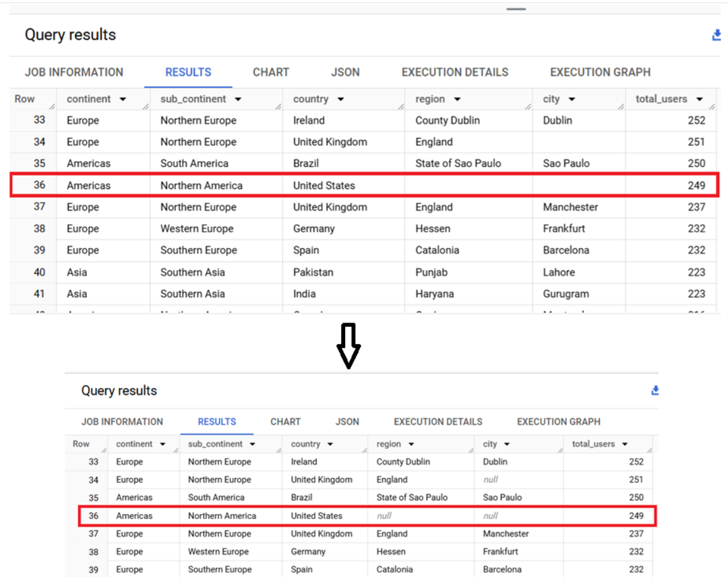Select RESULTS tab in the lower panel

tap(217, 421)
